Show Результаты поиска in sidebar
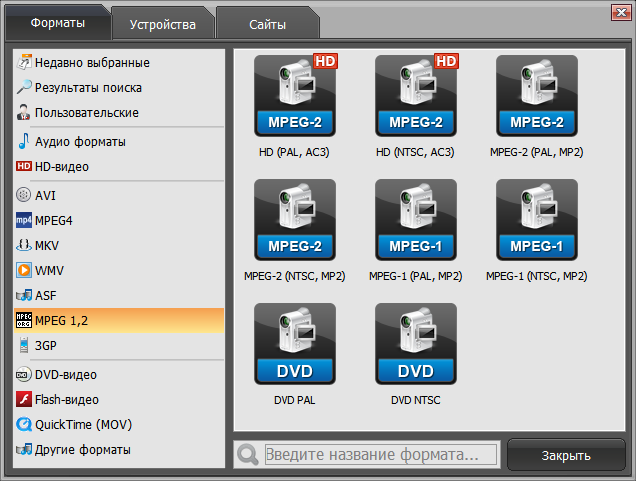This screenshot has height=481, width=636. pyautogui.click(x=88, y=87)
